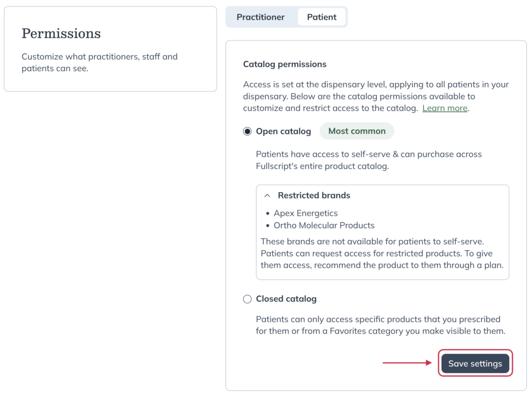Screen dimensions: 532x397
Task: Click the 'Patients have access to self-serve' description
Action: (x=369, y=160)
